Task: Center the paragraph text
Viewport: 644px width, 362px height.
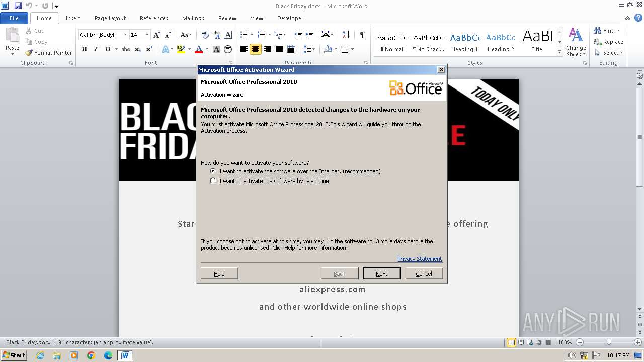Action: coord(256,49)
